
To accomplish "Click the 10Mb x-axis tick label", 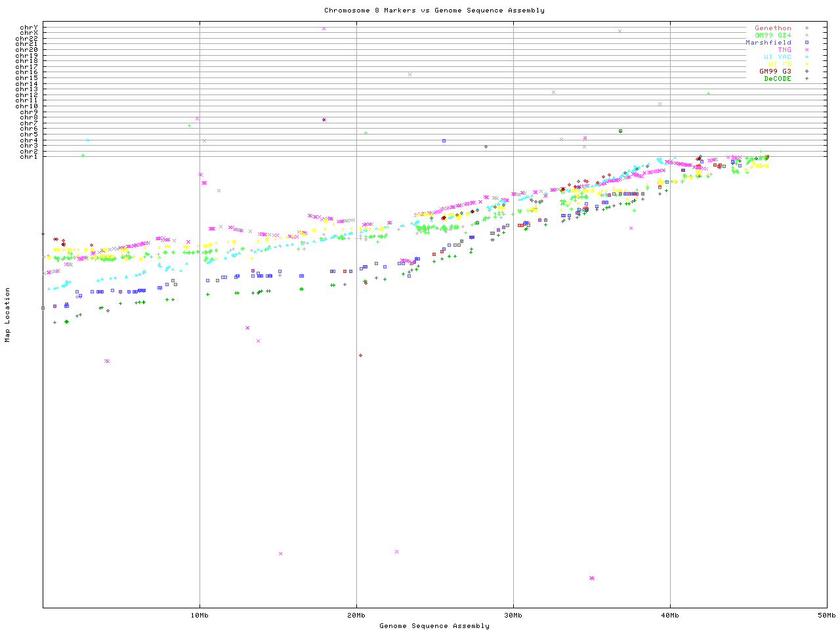I will tap(199, 616).
